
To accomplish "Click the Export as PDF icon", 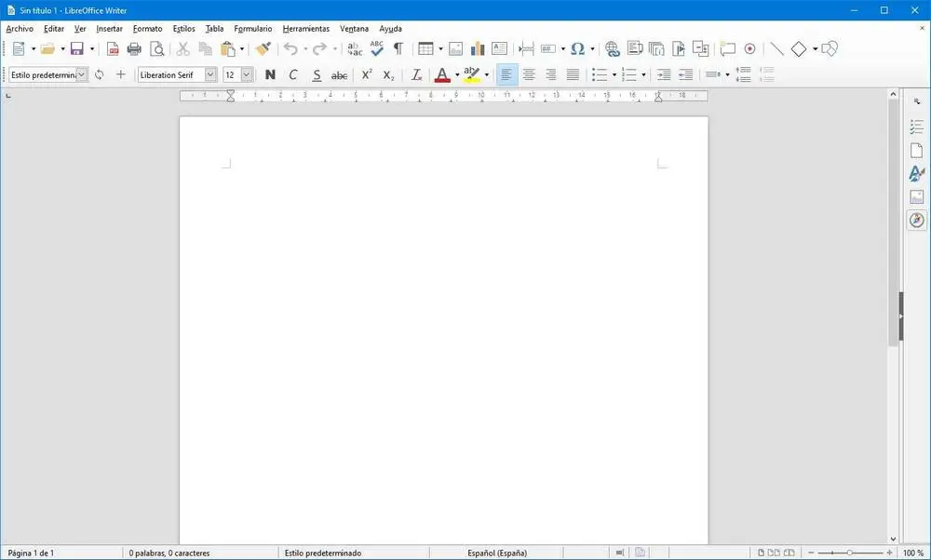I will pos(113,49).
